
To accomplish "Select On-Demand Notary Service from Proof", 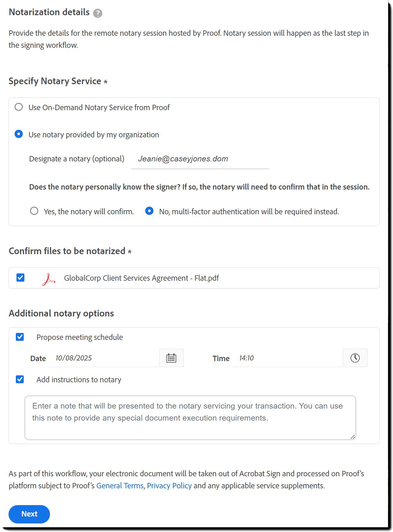I will [x=19, y=107].
